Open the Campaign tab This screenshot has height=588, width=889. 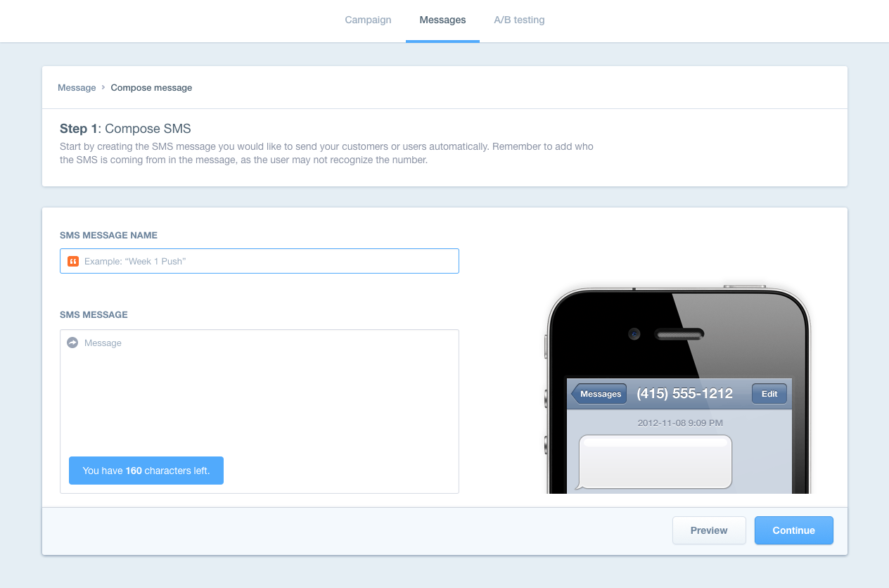[x=368, y=20]
